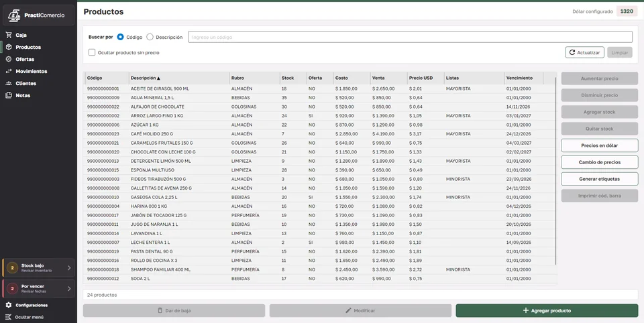Sort by the Código column header
This screenshot has height=323, width=644.
pyautogui.click(x=107, y=78)
